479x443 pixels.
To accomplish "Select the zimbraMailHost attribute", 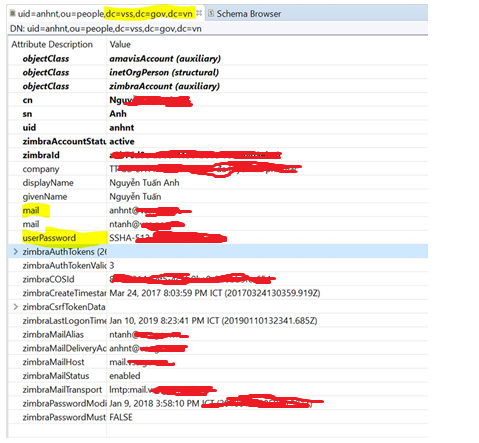I will click(x=53, y=362).
